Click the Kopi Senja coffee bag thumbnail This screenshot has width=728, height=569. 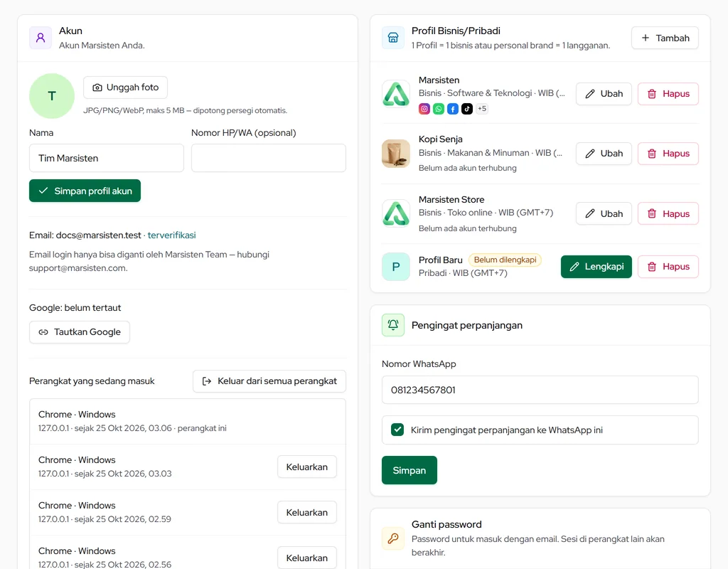click(x=395, y=154)
